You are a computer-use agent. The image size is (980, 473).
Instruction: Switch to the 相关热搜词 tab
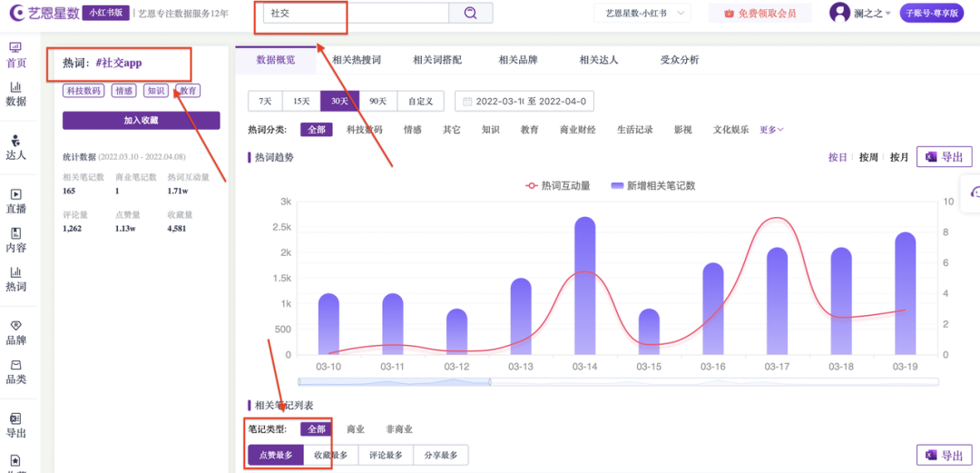357,61
